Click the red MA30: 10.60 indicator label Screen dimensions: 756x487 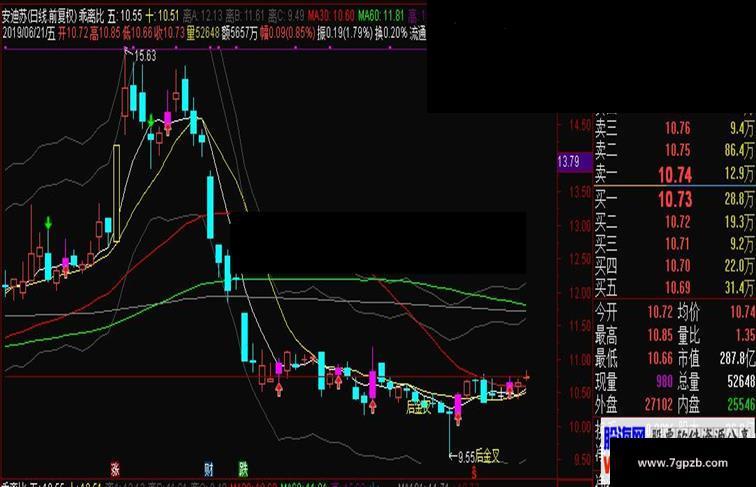point(331,16)
